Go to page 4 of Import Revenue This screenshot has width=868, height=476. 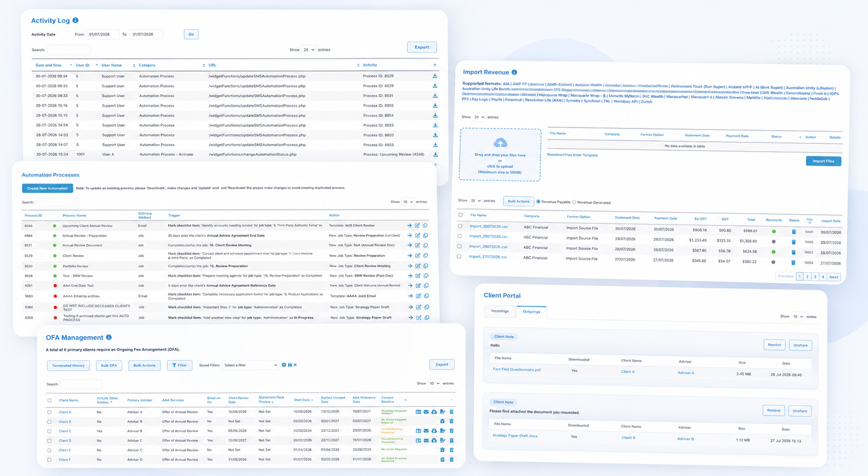[823, 277]
